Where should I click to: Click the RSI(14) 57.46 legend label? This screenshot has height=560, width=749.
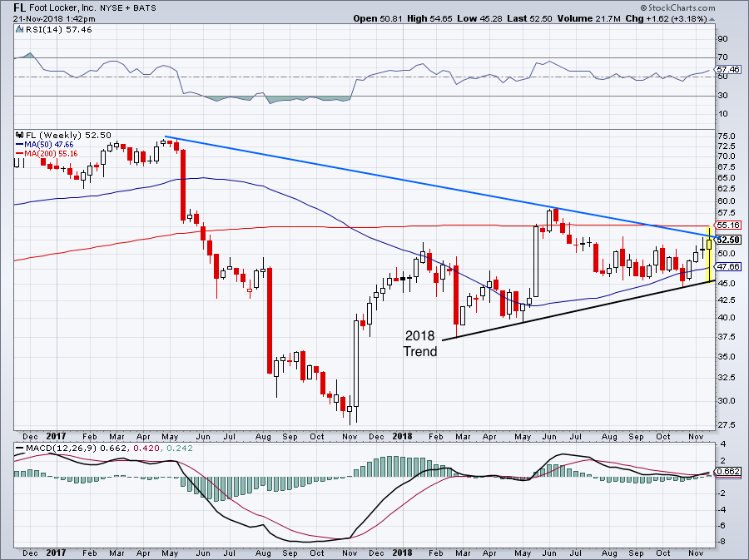[57, 30]
